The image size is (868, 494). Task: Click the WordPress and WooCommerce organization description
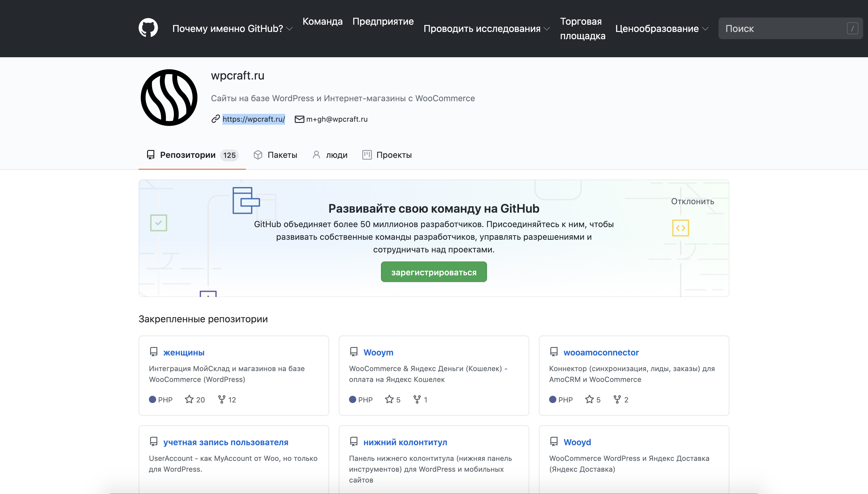point(343,98)
